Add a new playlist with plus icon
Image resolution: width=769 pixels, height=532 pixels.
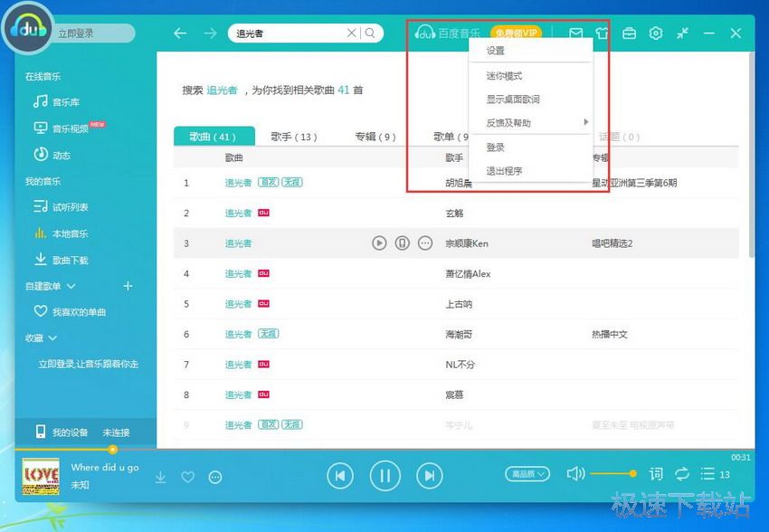point(128,286)
